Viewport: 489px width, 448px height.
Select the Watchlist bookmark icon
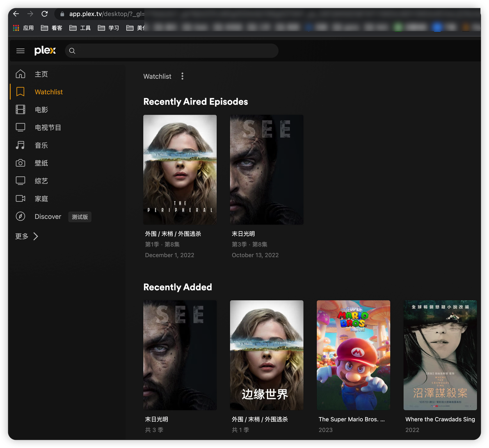pyautogui.click(x=20, y=92)
